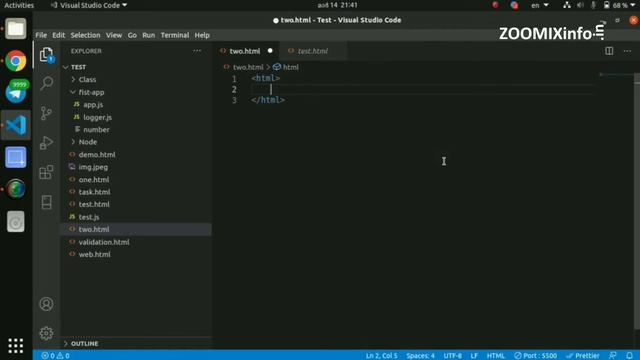
Task: Open the Source Control view
Action: (46, 113)
